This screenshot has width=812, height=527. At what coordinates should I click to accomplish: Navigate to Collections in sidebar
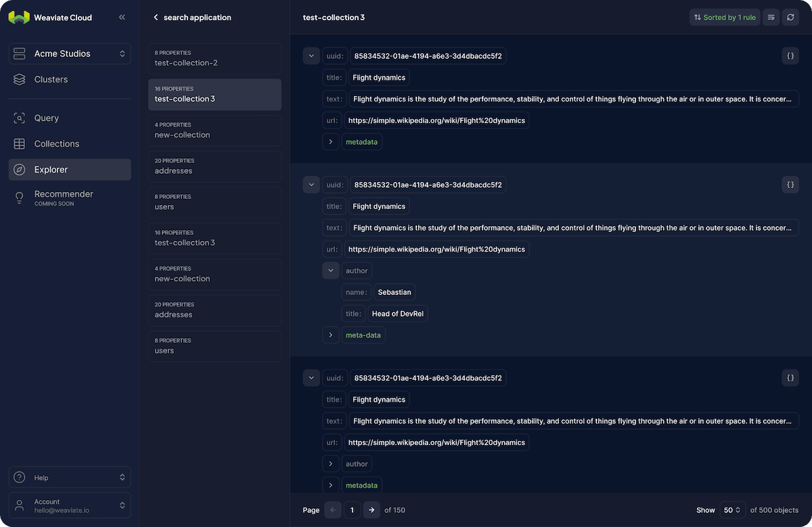pyautogui.click(x=57, y=144)
